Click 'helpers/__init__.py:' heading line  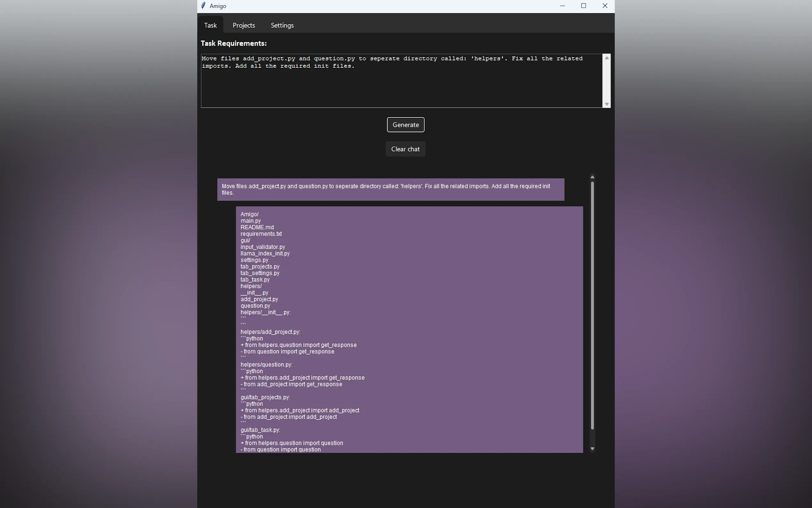[265, 313]
